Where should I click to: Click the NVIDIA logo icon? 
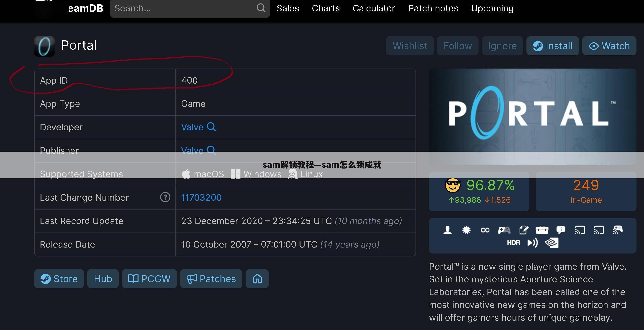552,243
